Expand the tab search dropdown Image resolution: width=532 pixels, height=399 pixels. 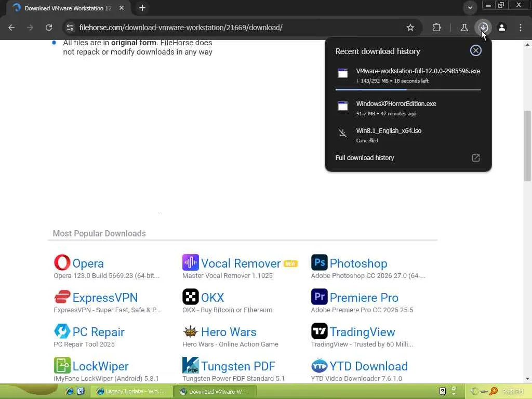(x=470, y=8)
